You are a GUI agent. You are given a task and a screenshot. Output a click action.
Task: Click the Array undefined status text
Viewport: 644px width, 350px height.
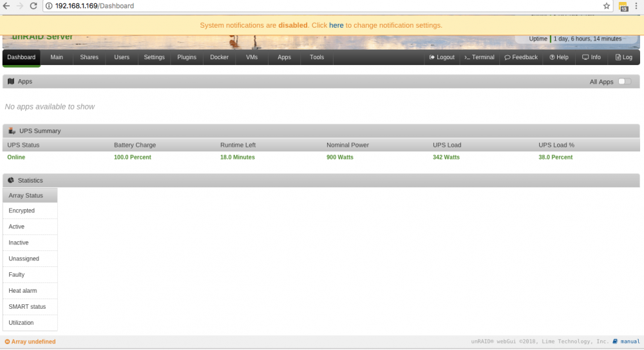tap(33, 342)
